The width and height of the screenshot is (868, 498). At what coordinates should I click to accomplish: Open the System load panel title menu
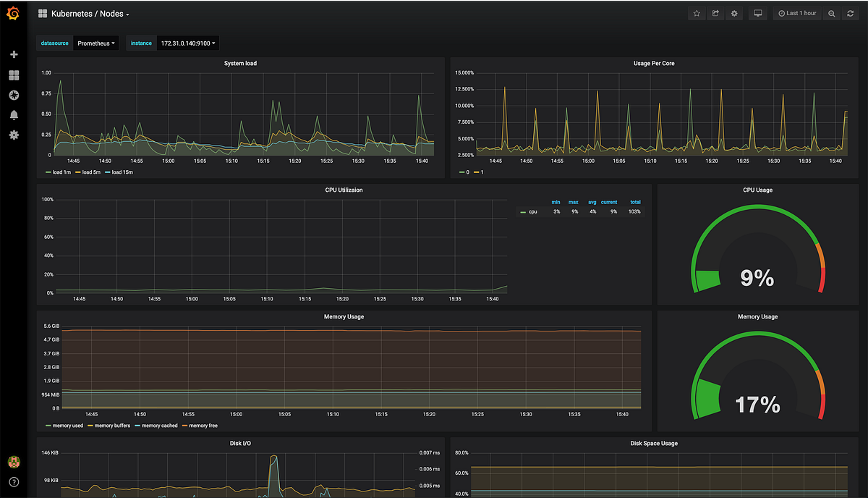[x=240, y=64]
